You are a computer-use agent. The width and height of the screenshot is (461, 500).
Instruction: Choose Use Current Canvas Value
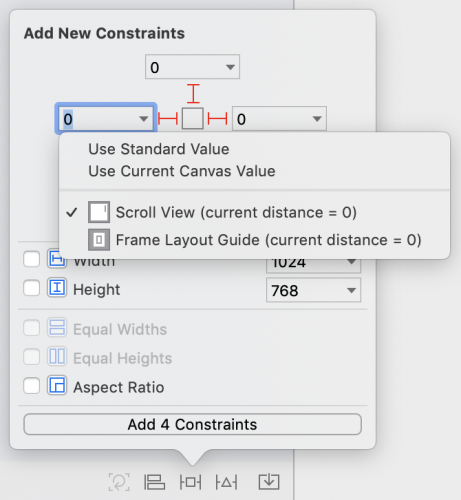point(182,171)
